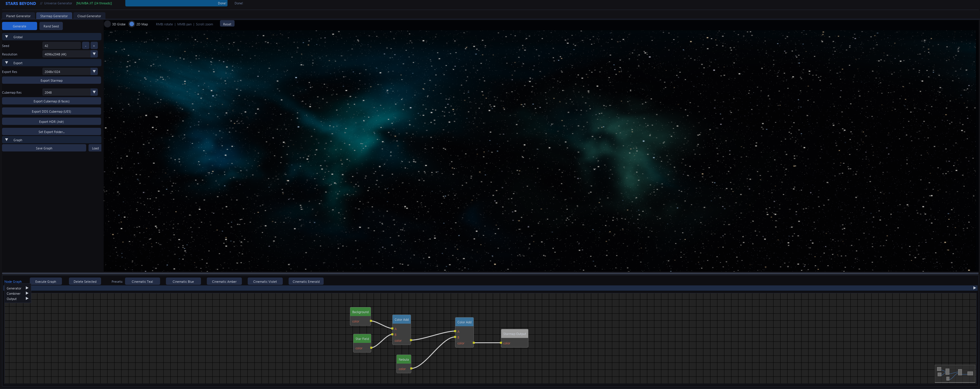Open the Combiner node category

(x=13, y=293)
